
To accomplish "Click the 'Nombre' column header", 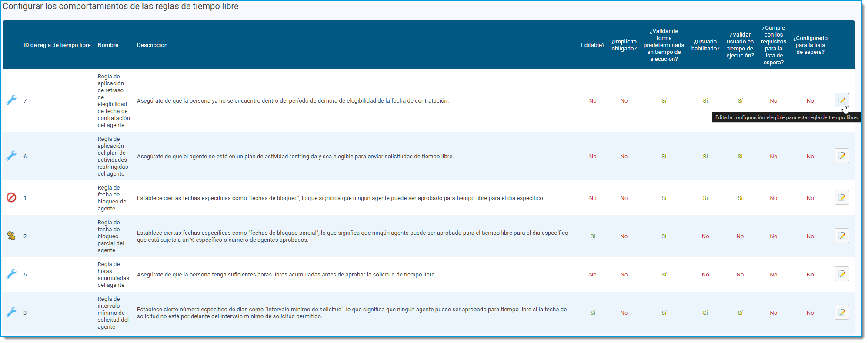I will coord(108,45).
